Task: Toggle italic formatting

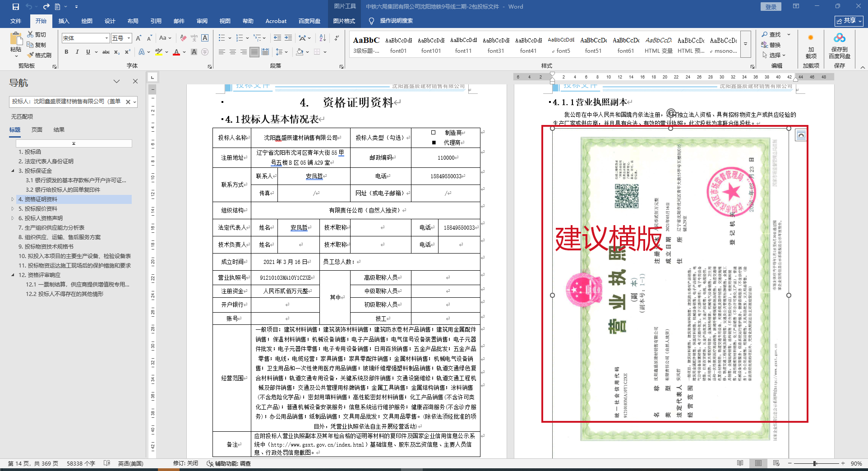Action: pos(77,52)
